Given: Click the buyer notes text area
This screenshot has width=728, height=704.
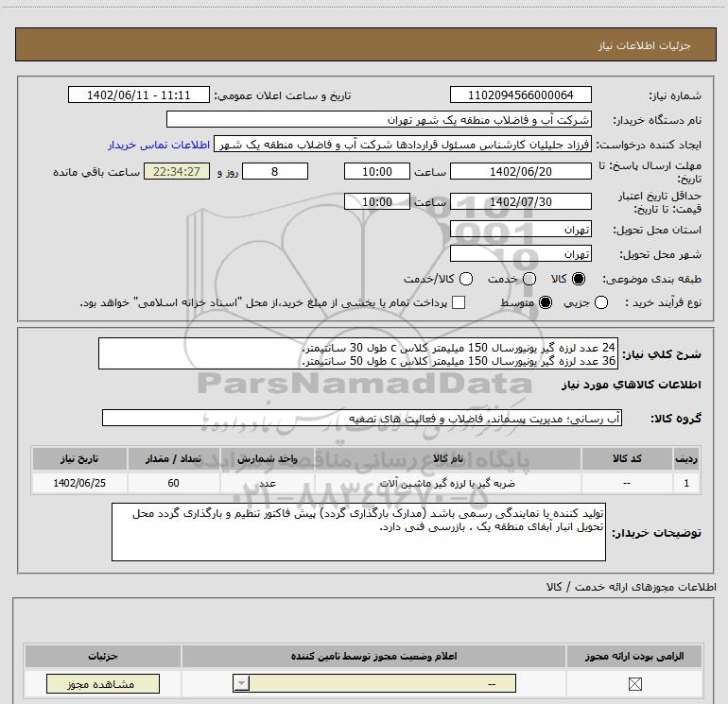Looking at the screenshot, I should click(358, 531).
